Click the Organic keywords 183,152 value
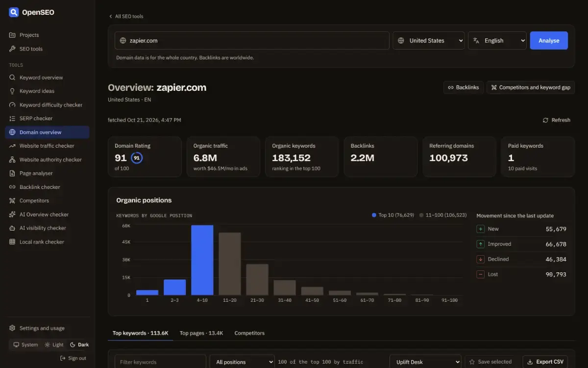The image size is (588, 368). pos(291,158)
